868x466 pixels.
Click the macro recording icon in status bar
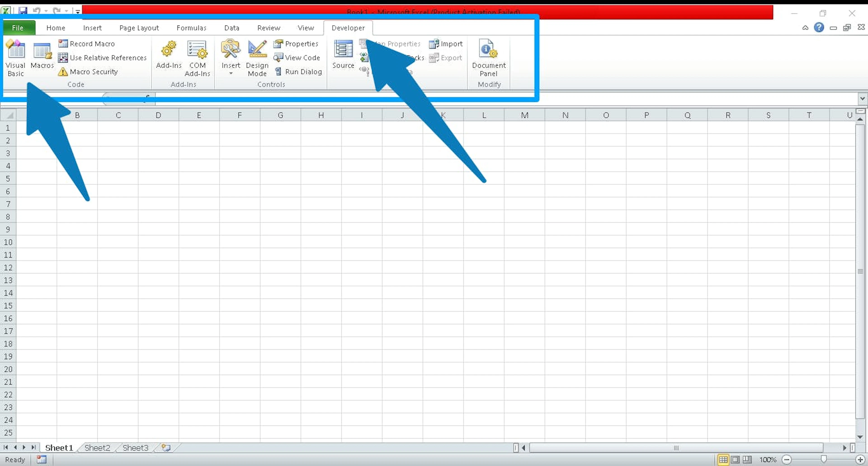[41, 460]
